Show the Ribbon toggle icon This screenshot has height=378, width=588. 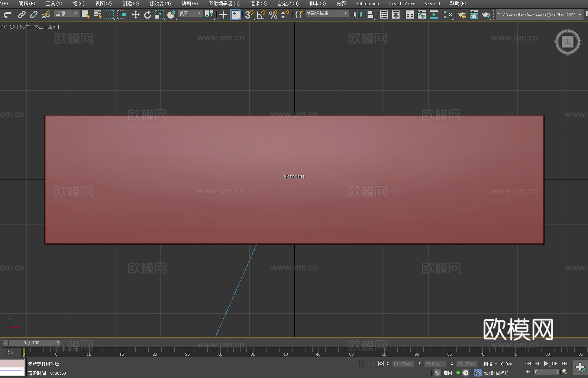(x=410, y=14)
